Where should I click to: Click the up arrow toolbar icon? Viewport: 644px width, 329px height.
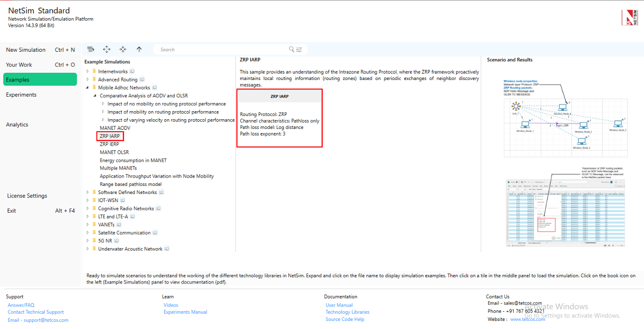point(139,49)
